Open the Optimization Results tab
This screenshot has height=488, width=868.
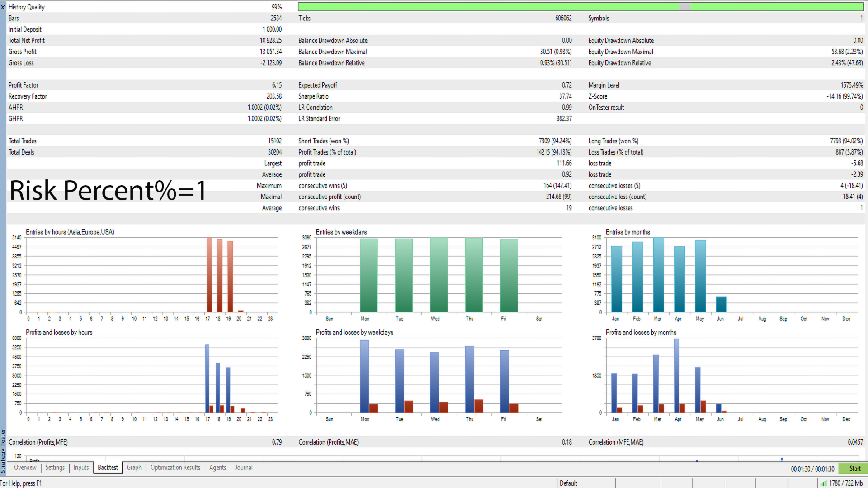[x=175, y=468]
